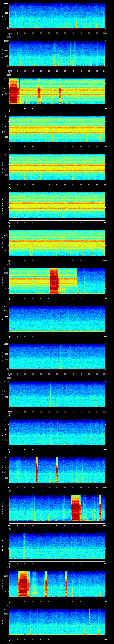Image resolution: width=114 pixels, height=644 pixels.
Task: Select the large red burst in the 1:29:00 spectrogram
Action: coord(54,281)
